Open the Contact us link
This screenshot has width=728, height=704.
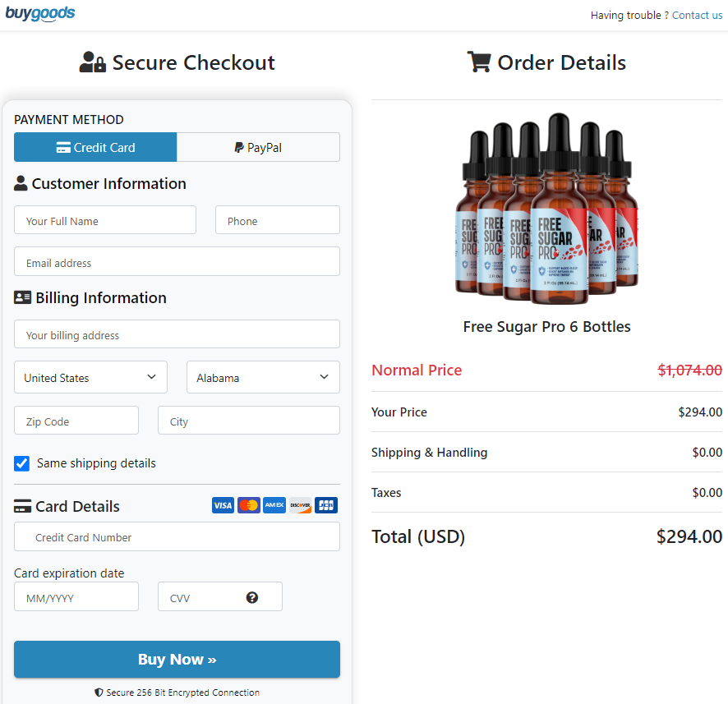click(697, 15)
